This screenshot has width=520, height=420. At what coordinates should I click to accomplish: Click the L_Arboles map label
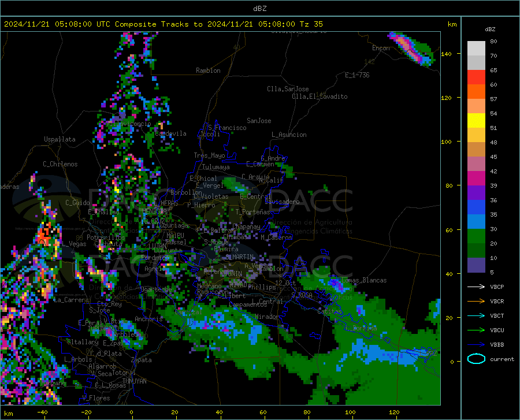pyautogui.click(x=78, y=359)
